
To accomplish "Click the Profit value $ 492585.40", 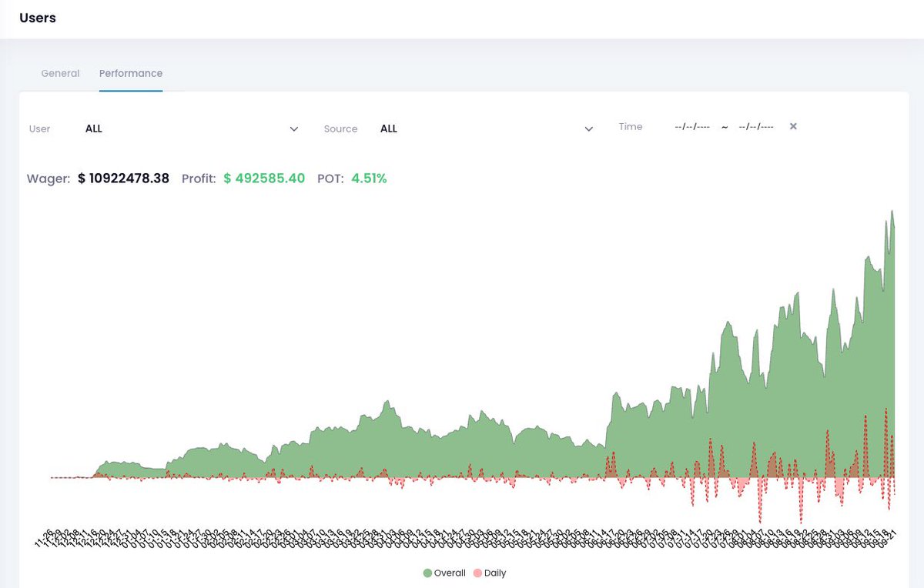I will pos(264,179).
